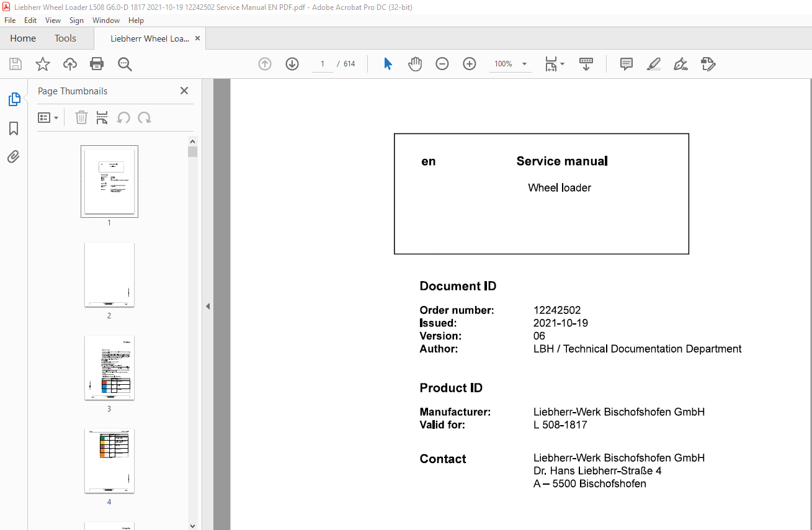Select the Liebherr Wheel Loa... document tab
This screenshot has width=812, height=530.
click(x=149, y=38)
